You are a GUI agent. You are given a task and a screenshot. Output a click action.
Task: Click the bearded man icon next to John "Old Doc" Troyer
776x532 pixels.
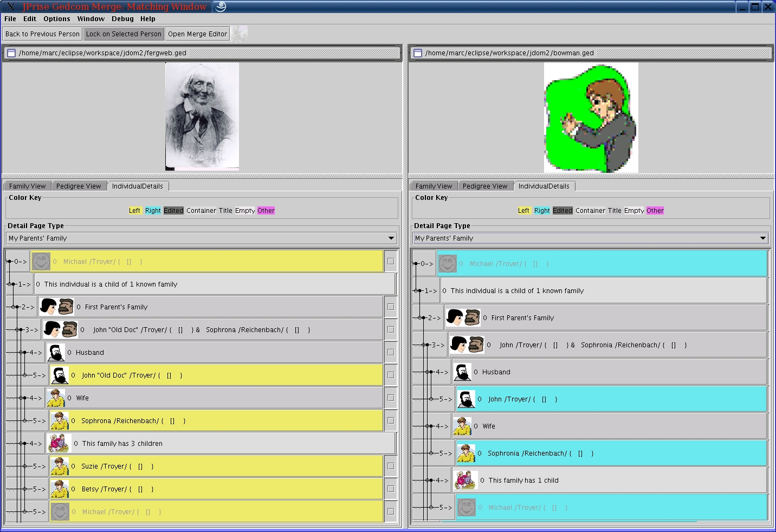pos(60,375)
